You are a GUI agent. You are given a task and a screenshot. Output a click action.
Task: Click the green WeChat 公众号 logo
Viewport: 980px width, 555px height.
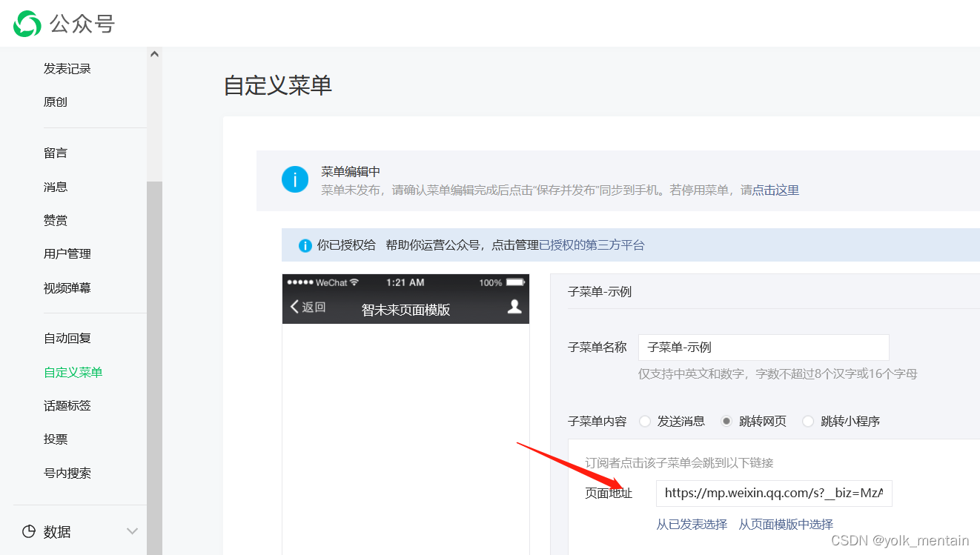point(27,24)
